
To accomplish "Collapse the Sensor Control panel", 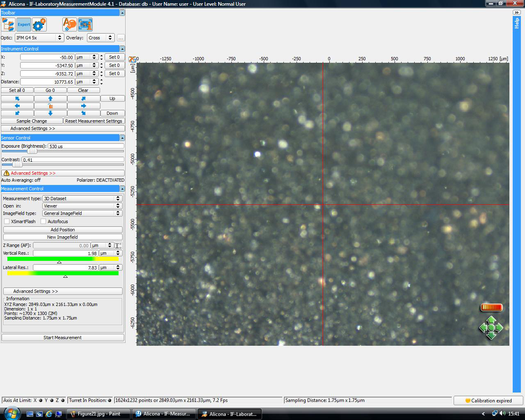I will tap(122, 138).
